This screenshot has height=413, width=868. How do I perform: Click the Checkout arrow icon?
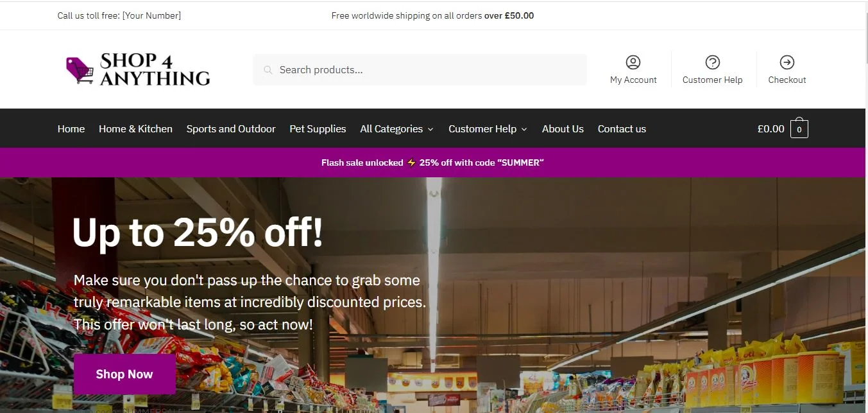[x=787, y=62]
